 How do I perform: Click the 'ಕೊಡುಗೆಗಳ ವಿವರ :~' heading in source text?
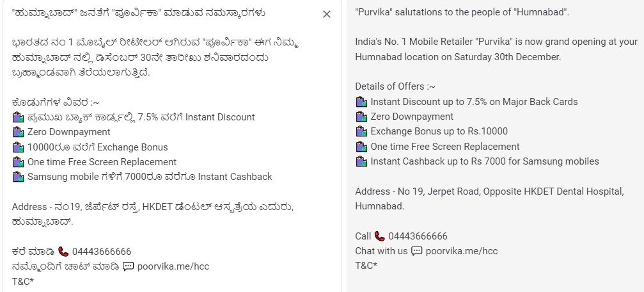pos(56,102)
